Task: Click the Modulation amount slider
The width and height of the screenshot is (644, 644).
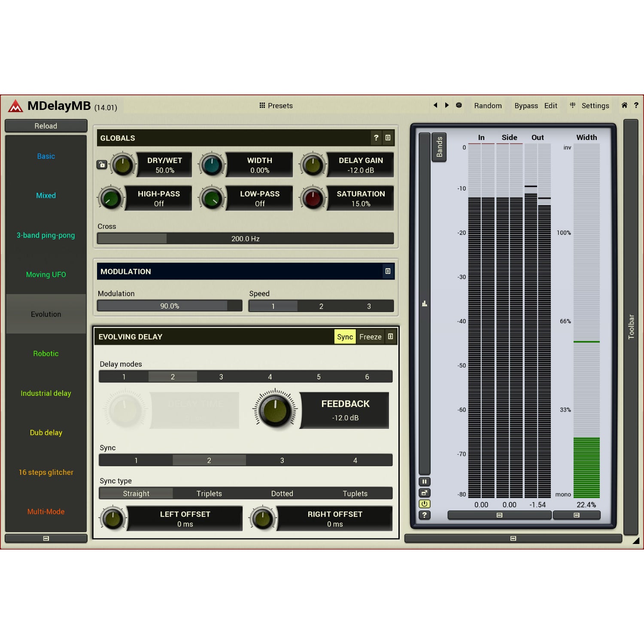Action: pos(170,306)
